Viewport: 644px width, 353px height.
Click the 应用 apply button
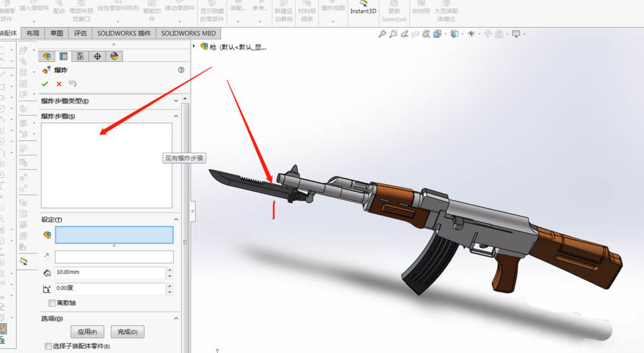click(87, 332)
